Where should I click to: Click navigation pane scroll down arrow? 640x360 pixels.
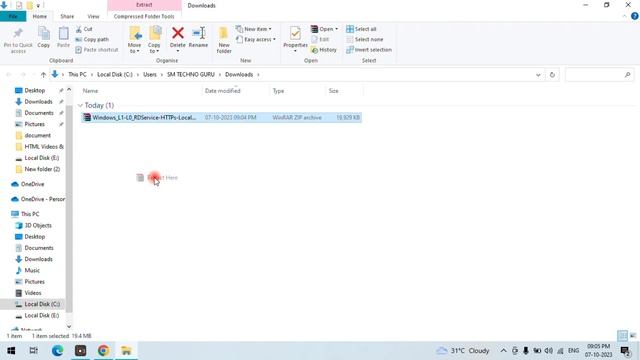[69, 327]
